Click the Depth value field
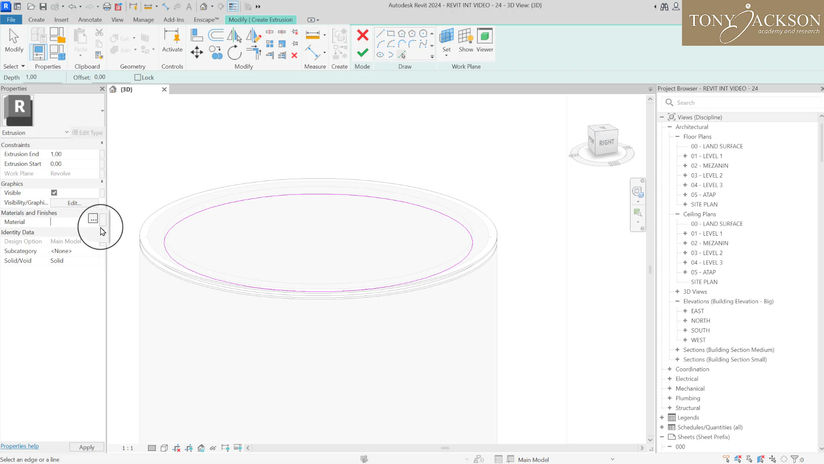The width and height of the screenshot is (824, 464). click(x=44, y=77)
